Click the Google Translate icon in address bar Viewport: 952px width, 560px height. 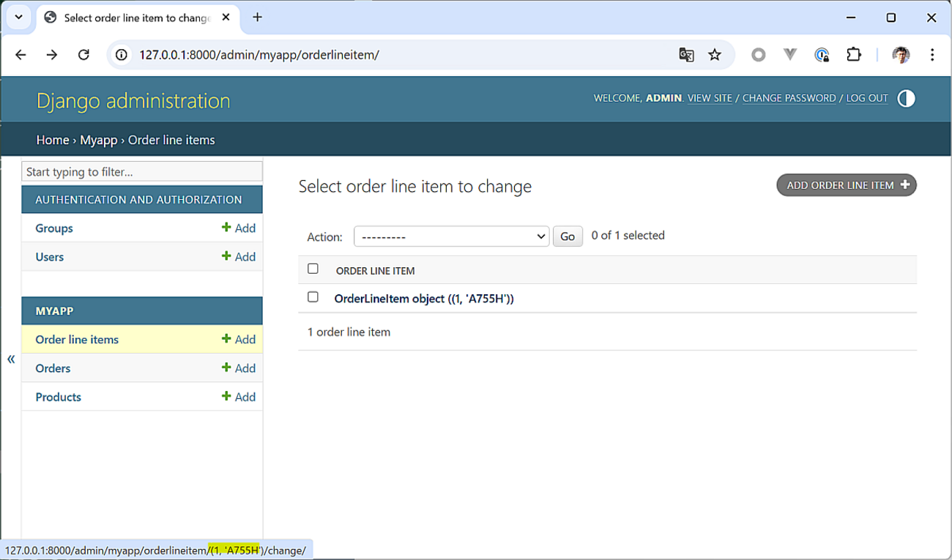pos(686,55)
